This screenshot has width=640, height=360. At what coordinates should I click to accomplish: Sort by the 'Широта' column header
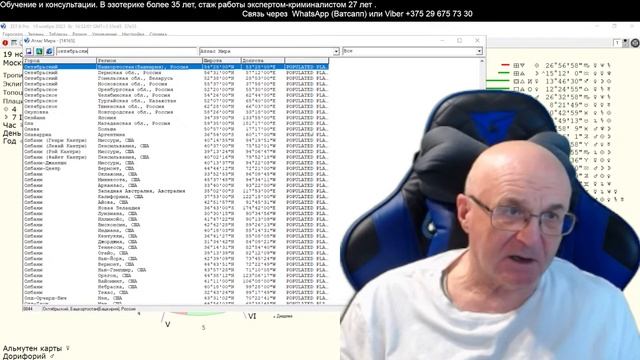click(x=222, y=60)
